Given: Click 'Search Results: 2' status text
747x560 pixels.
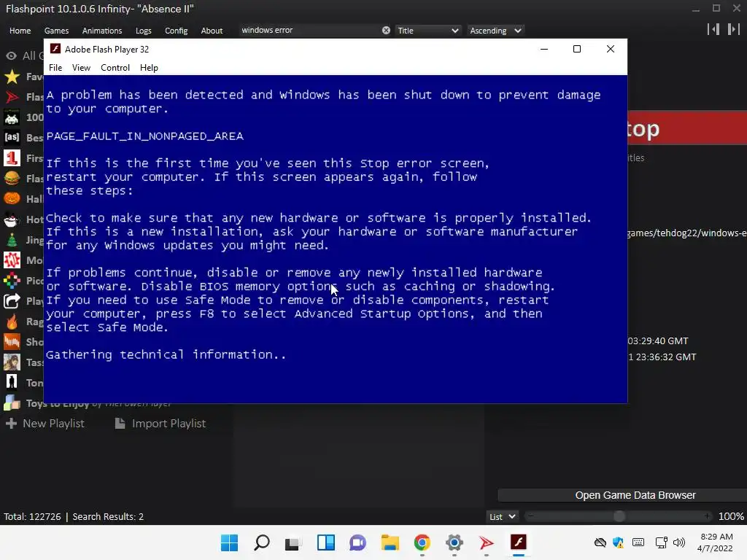Looking at the screenshot, I should pos(108,517).
